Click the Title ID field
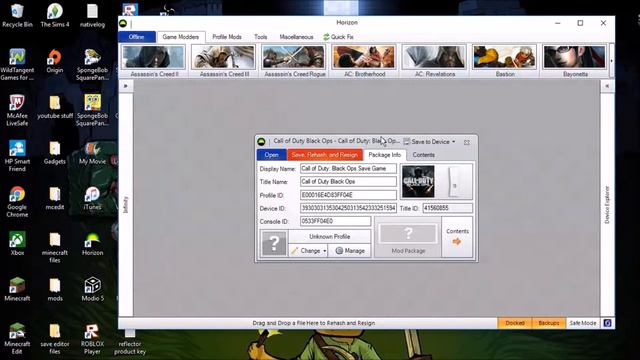 (447, 208)
